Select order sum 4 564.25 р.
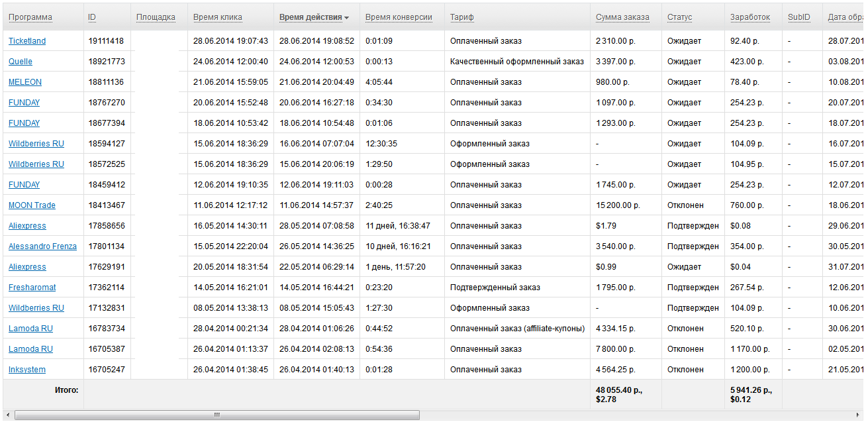Image resolution: width=868 pixels, height=422 pixels. coord(616,370)
